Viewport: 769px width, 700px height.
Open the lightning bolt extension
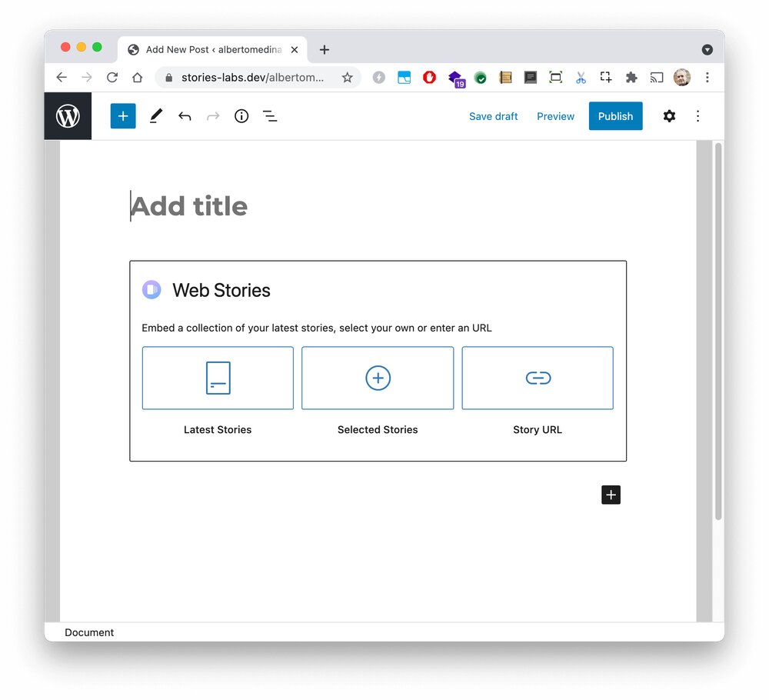click(x=378, y=77)
